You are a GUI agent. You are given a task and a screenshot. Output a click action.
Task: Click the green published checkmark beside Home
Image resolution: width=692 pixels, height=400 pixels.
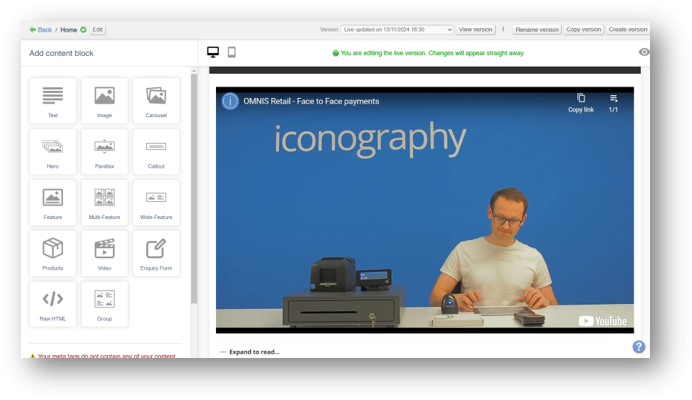(x=83, y=30)
